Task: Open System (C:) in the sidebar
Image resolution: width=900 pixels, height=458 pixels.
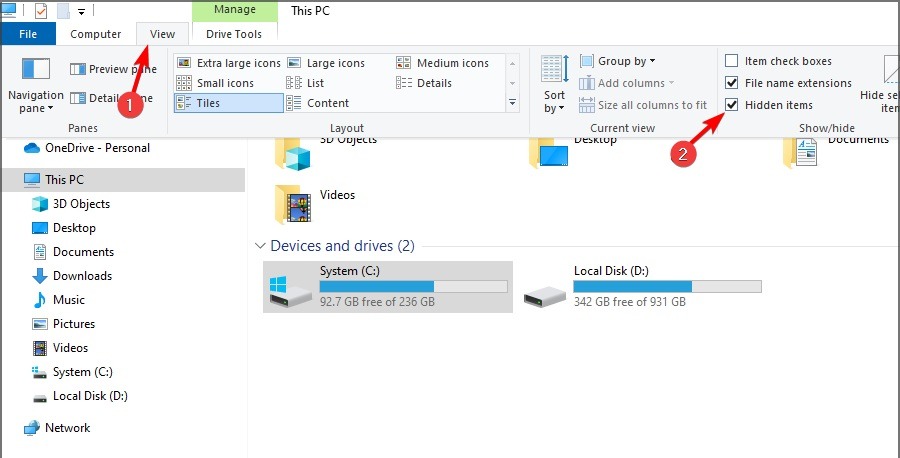Action: tap(72, 372)
